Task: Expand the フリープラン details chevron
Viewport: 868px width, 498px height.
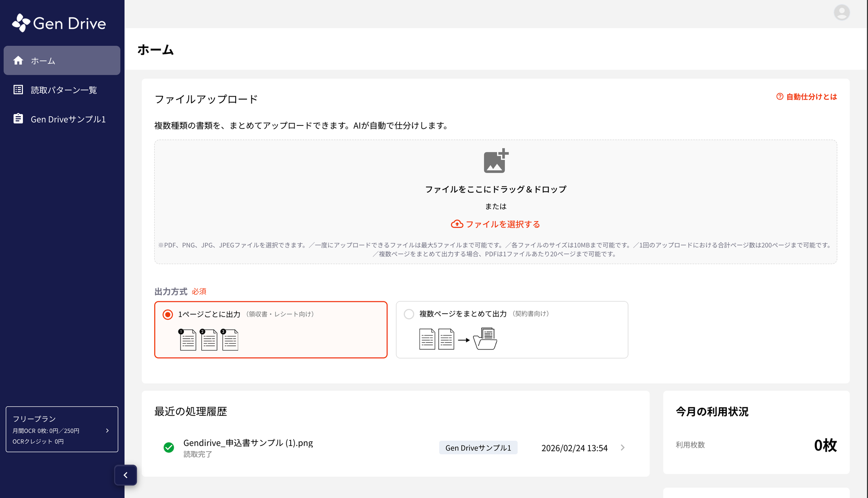Action: [x=107, y=431]
